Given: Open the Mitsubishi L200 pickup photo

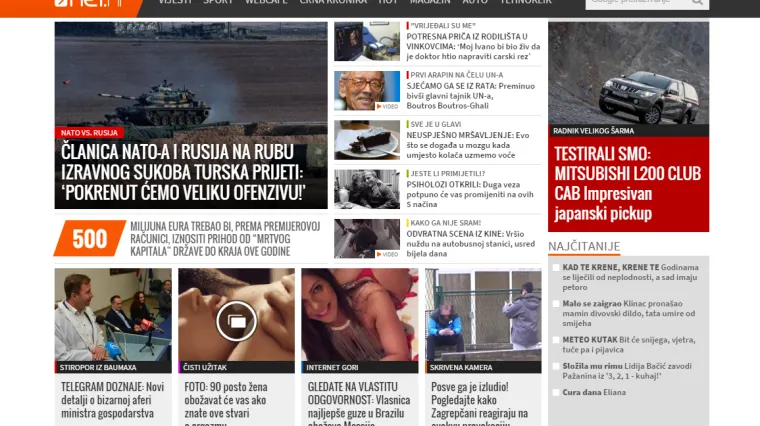Looking at the screenshot, I should [628, 73].
